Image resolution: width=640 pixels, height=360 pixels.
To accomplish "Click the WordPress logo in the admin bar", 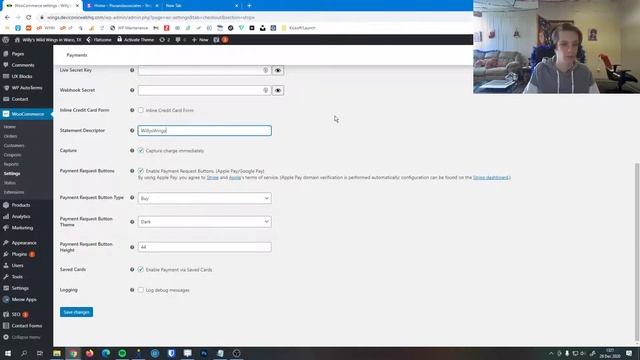I will point(6,40).
